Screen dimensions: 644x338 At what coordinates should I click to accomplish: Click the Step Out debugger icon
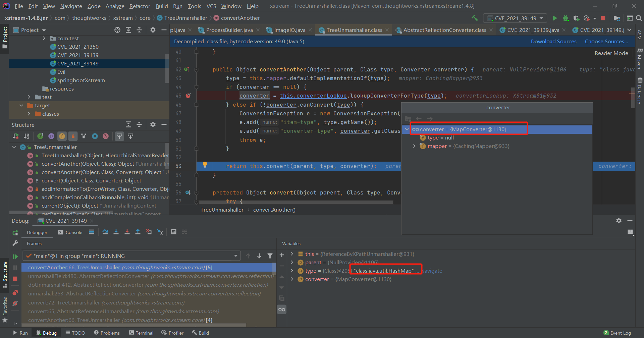(138, 232)
